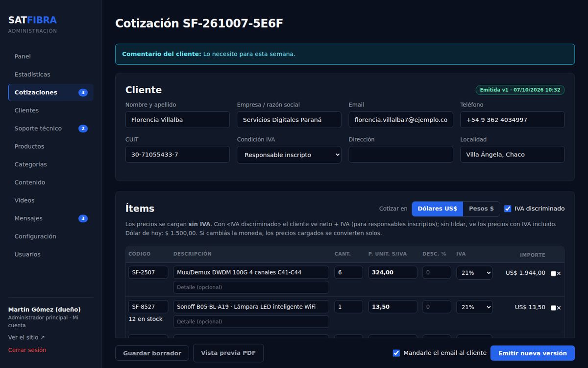Switch quote currency to Pesos $
588x368 pixels.
pos(481,209)
